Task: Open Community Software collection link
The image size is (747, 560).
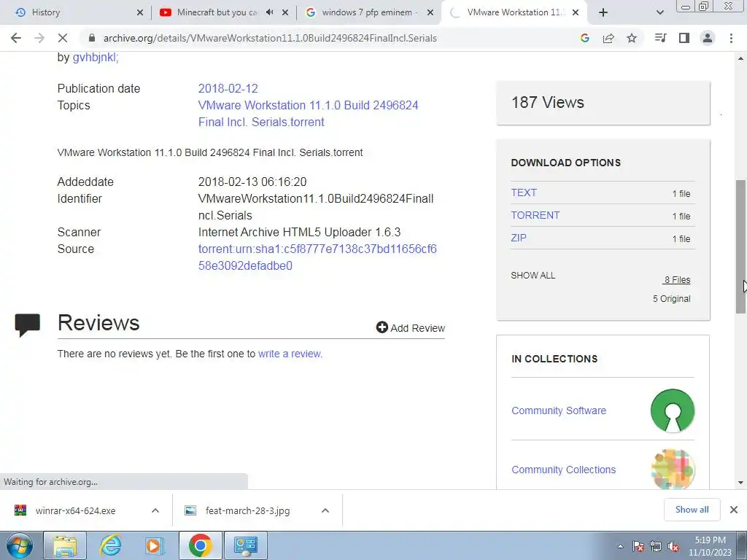Action: point(558,411)
